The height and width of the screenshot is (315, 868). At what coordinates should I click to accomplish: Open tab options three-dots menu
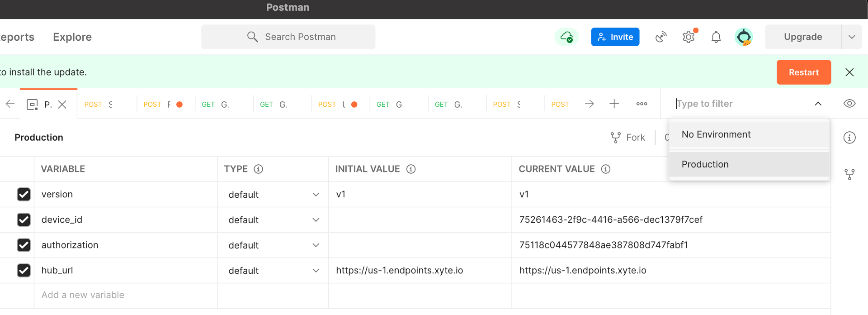point(642,104)
